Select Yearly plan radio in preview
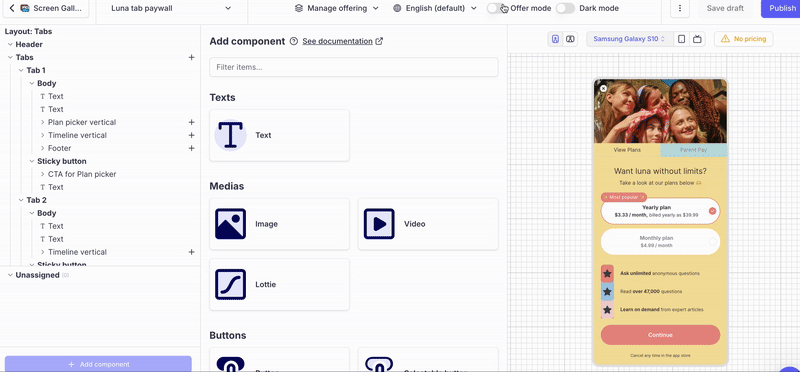 (712, 211)
